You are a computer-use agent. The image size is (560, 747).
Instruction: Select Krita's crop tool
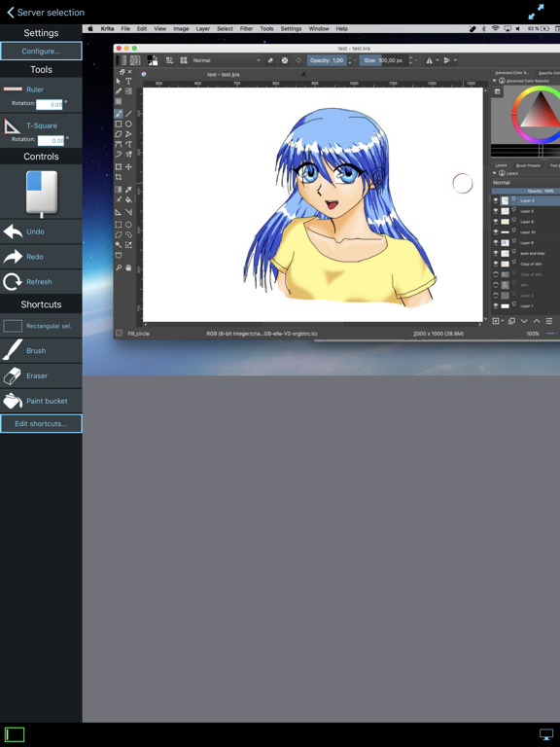click(118, 177)
